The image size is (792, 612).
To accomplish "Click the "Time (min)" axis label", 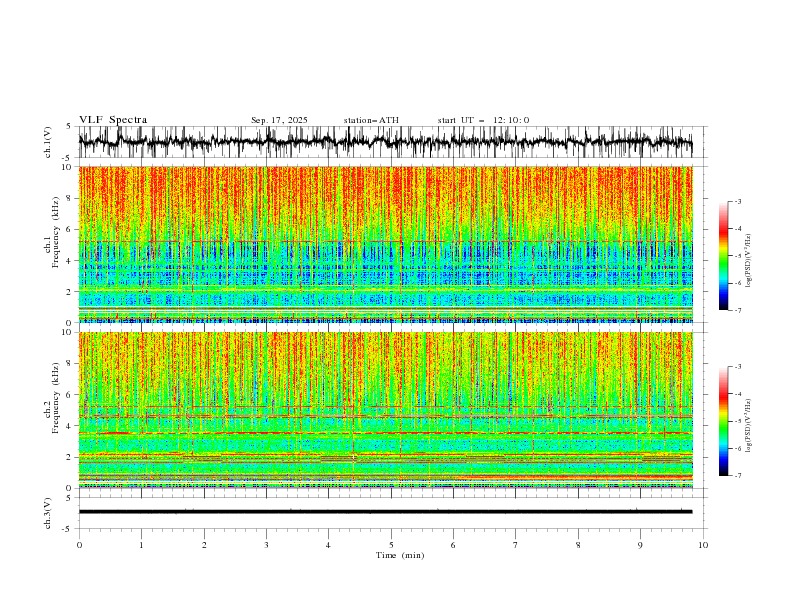I will coord(400,555).
